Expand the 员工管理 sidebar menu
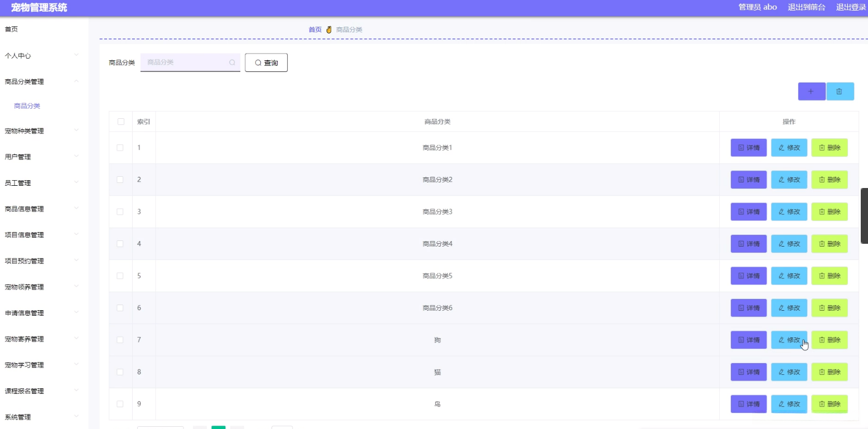Viewport: 868px width, 429px height. [x=44, y=183]
